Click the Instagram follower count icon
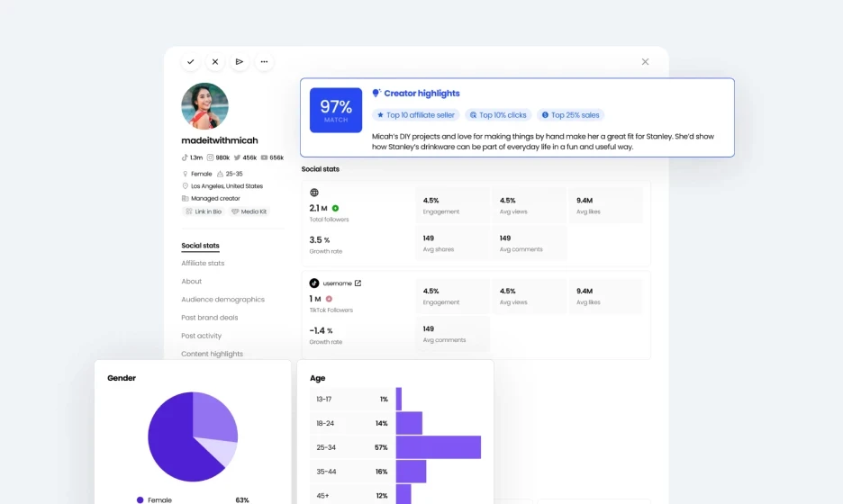The image size is (843, 504). [212, 157]
